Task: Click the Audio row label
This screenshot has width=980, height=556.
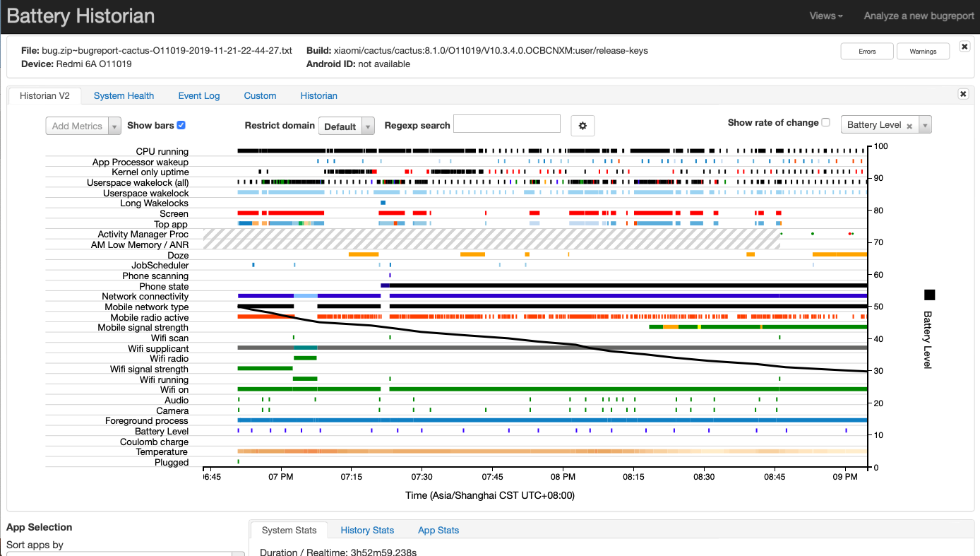Action: pyautogui.click(x=177, y=401)
